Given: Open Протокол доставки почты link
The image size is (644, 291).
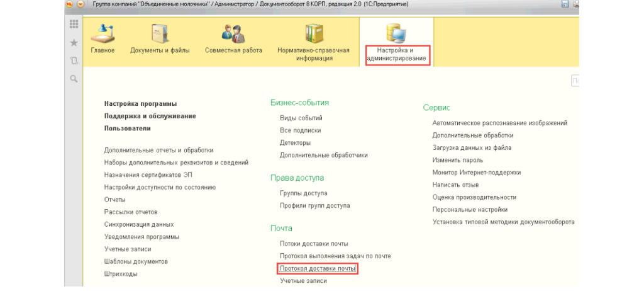Looking at the screenshot, I should 318,269.
